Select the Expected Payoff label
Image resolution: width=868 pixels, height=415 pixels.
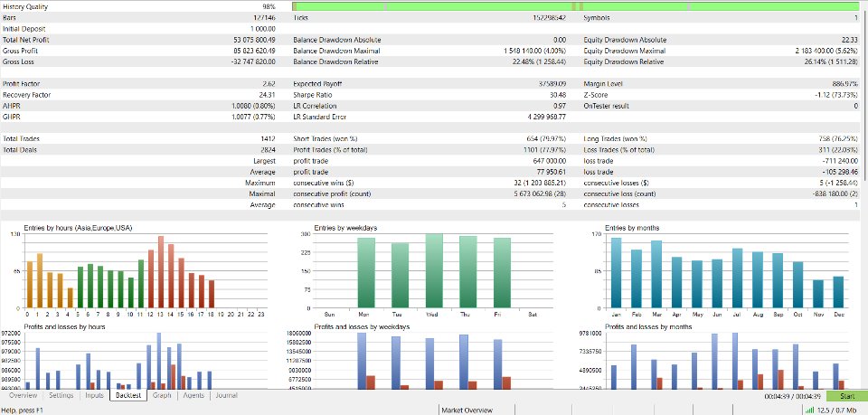click(x=317, y=84)
